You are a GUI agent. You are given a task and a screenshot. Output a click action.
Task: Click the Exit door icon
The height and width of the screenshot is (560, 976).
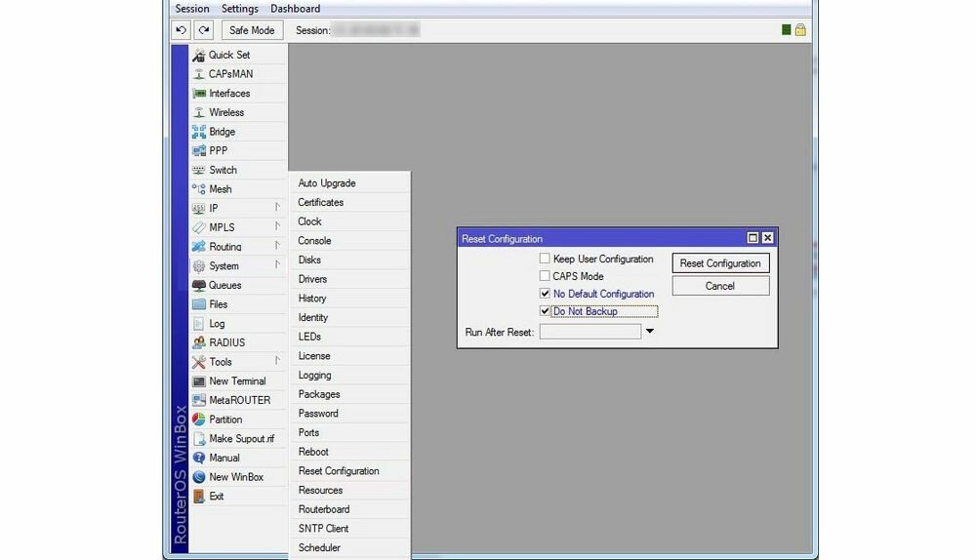(198, 496)
